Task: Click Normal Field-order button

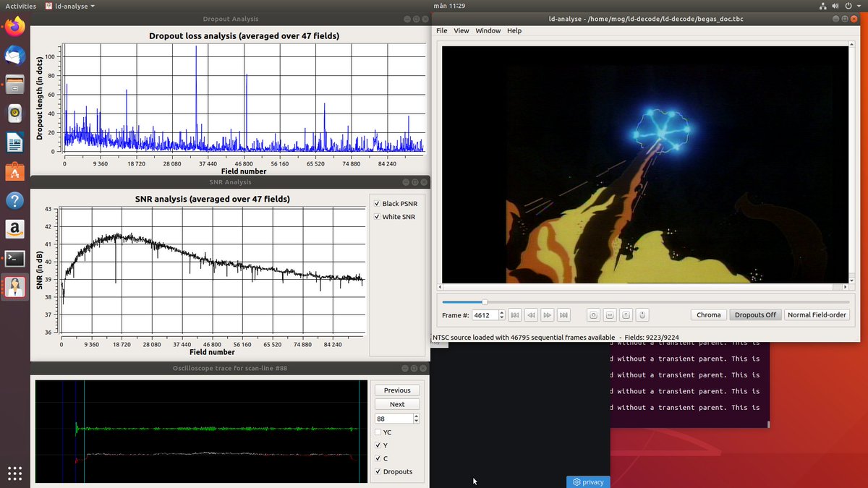Action: pyautogui.click(x=816, y=314)
